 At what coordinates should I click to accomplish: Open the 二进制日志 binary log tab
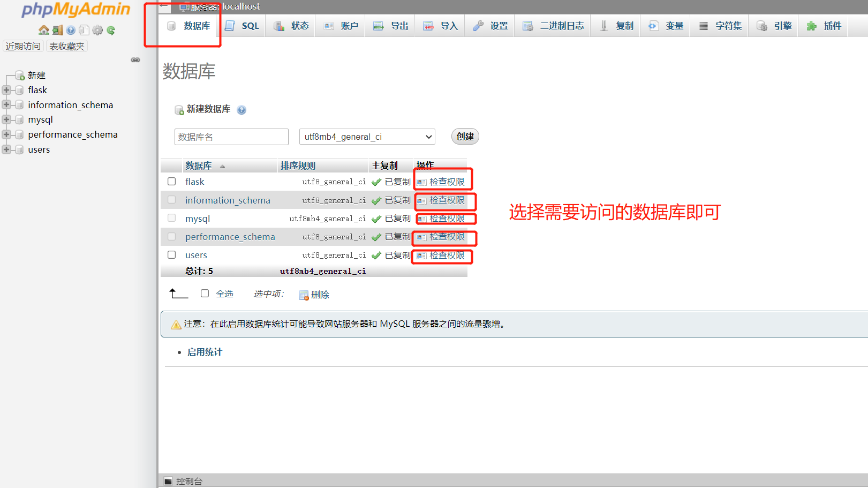[x=553, y=26]
